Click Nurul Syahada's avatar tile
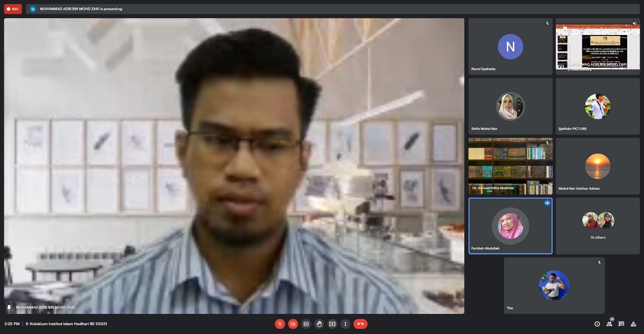644x334 pixels. (510, 46)
